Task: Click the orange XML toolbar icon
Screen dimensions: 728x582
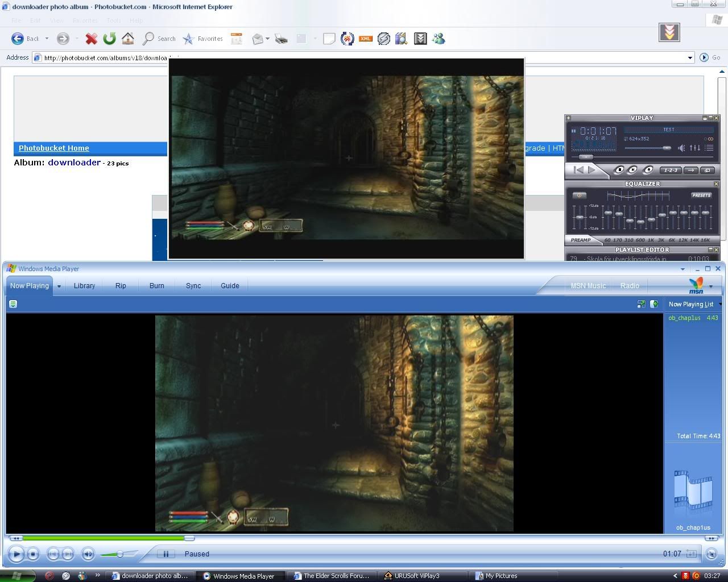Action: [365, 39]
